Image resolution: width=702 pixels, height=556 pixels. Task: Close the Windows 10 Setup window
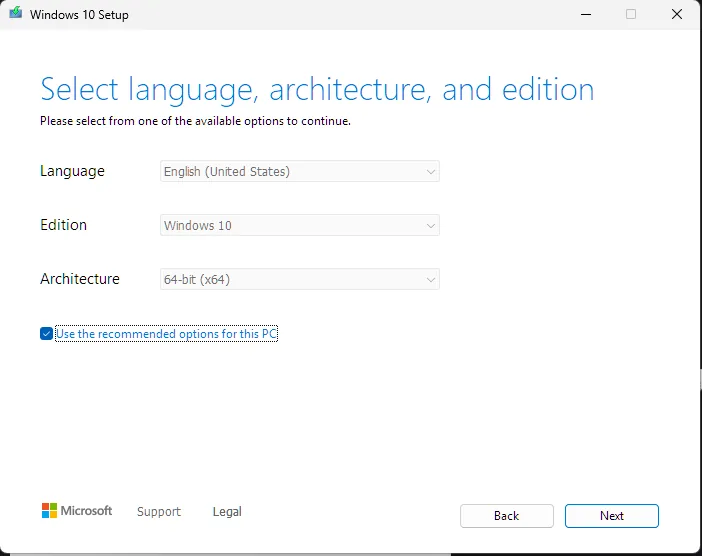pos(677,14)
